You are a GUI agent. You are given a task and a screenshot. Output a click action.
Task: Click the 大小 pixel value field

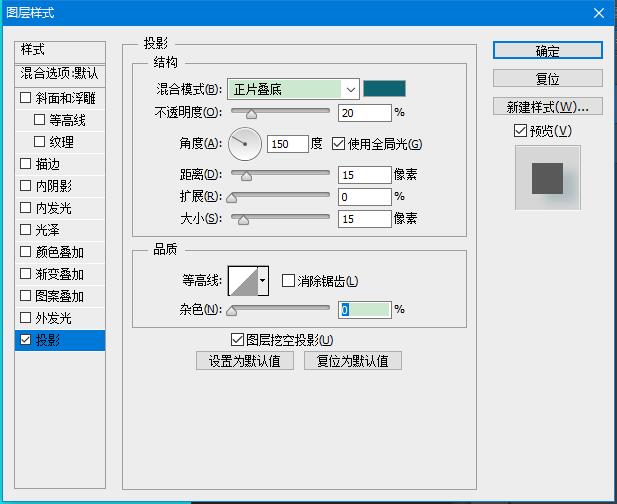(365, 219)
